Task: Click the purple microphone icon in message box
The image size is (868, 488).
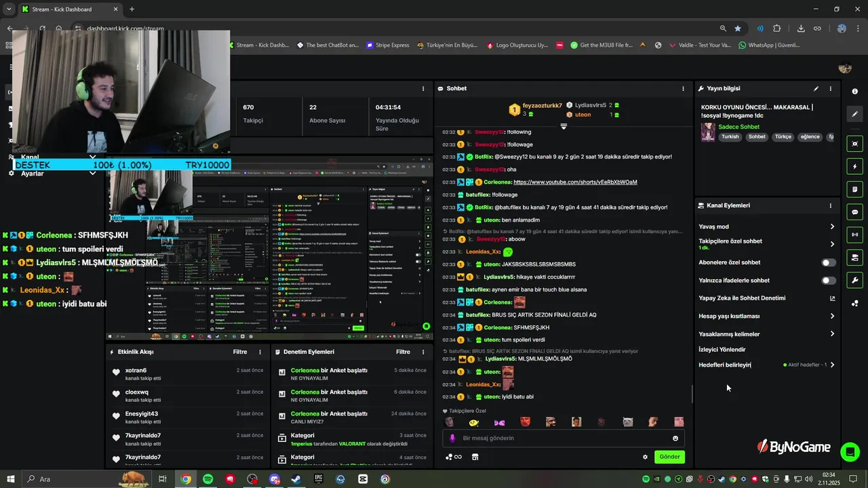Action: click(452, 439)
